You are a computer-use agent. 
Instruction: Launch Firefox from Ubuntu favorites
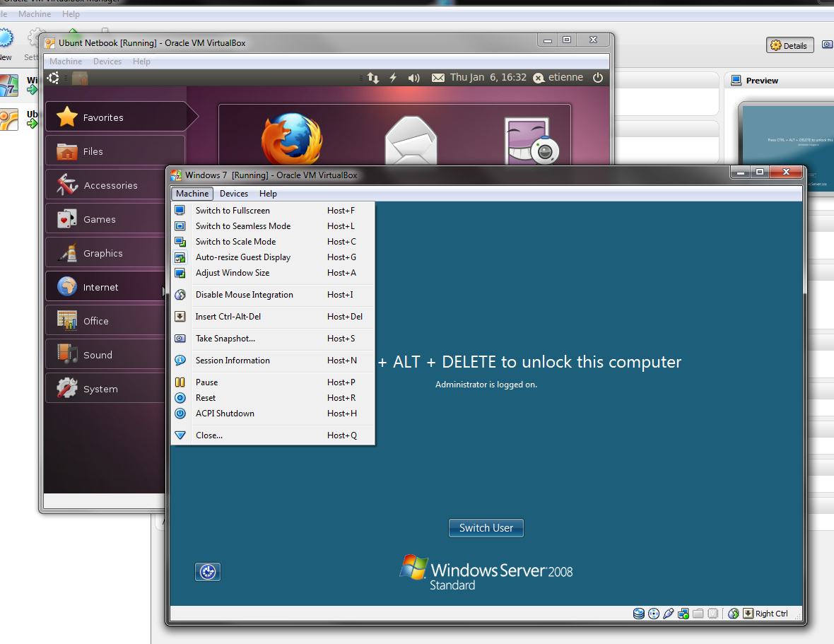[x=291, y=138]
